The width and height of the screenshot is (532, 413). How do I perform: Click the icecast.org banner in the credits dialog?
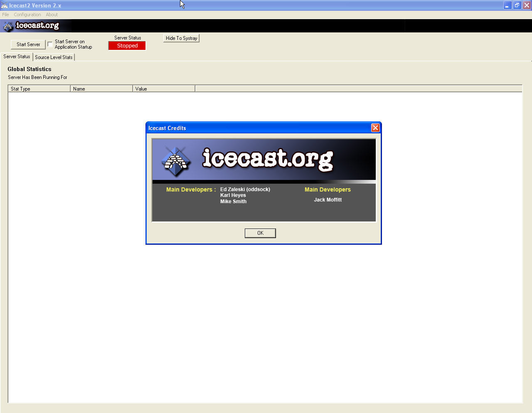[x=264, y=160]
